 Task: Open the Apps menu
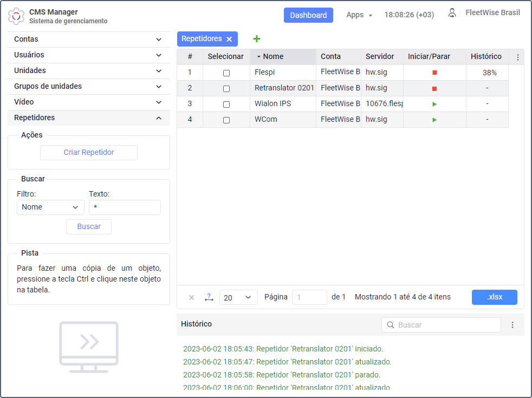tap(359, 15)
